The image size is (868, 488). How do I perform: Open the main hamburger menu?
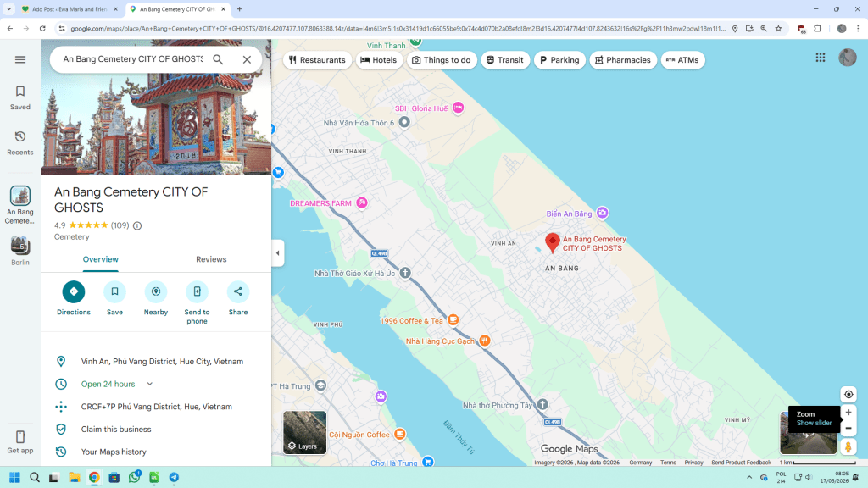pos(20,59)
